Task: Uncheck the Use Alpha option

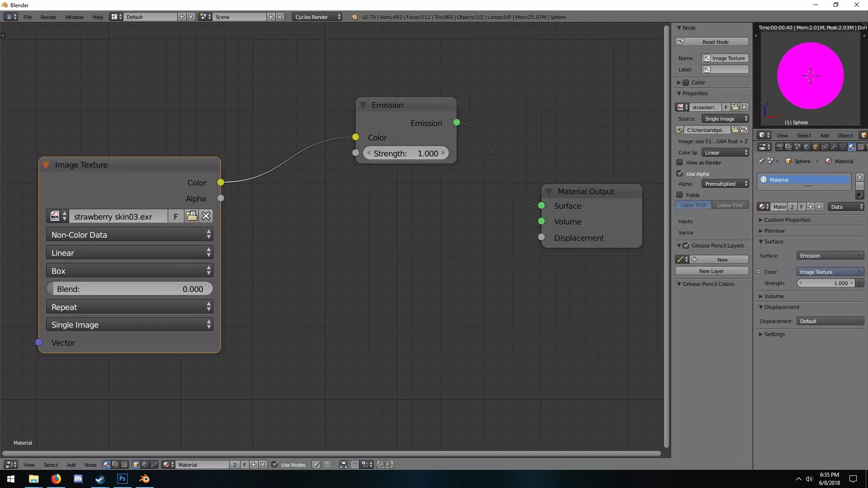Action: point(679,174)
